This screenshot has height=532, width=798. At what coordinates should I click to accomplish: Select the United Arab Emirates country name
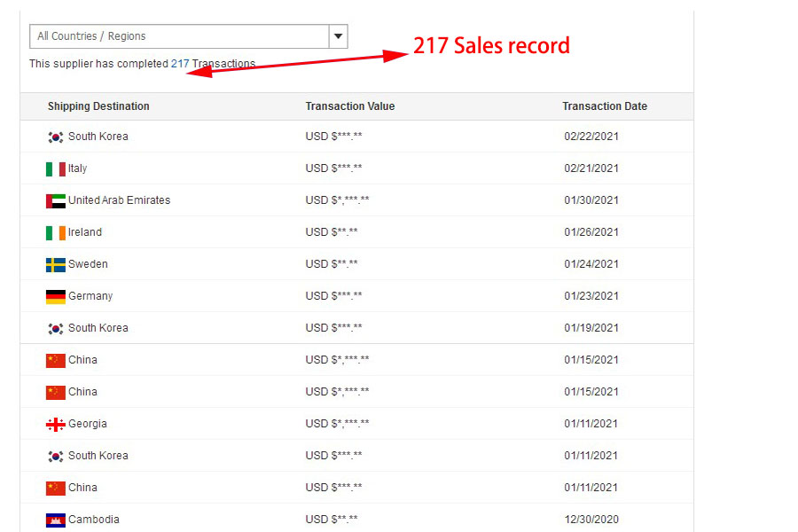click(119, 200)
